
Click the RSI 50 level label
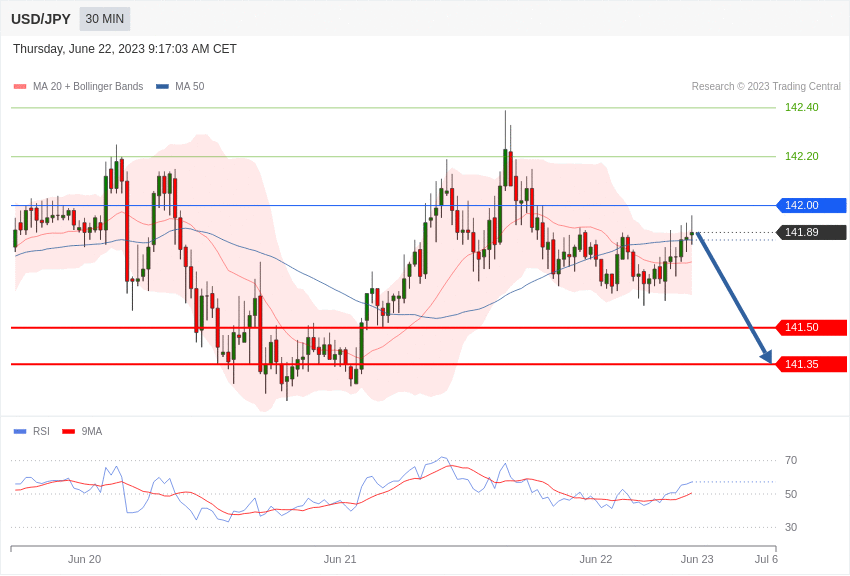(791, 494)
